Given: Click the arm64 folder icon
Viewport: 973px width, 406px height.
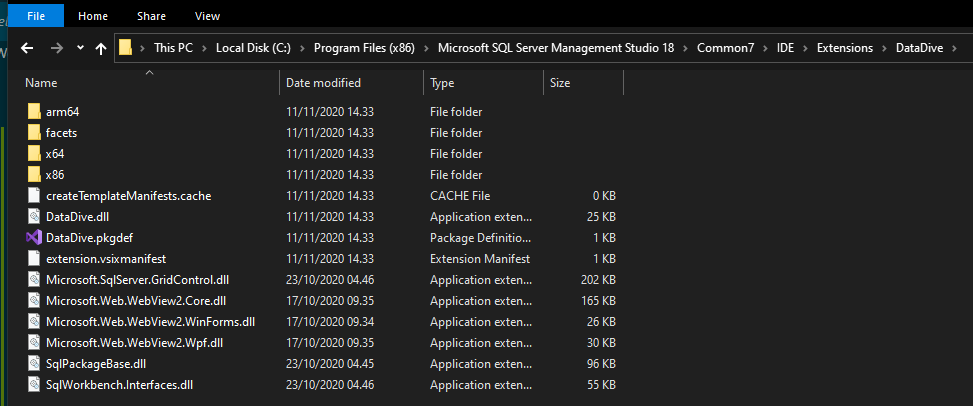Looking at the screenshot, I should coord(34,112).
